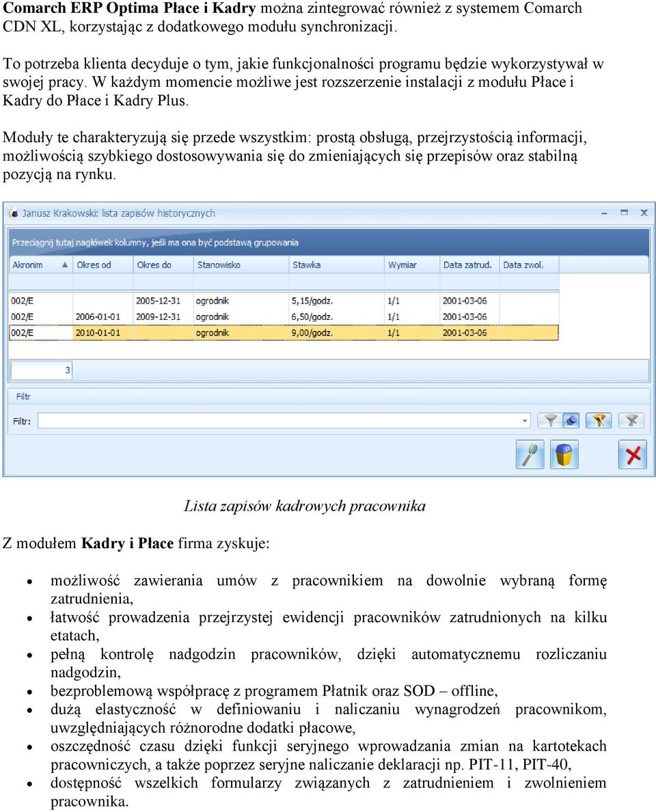Delete record using the trash bin button
The height and width of the screenshot is (812, 656).
pos(564,455)
